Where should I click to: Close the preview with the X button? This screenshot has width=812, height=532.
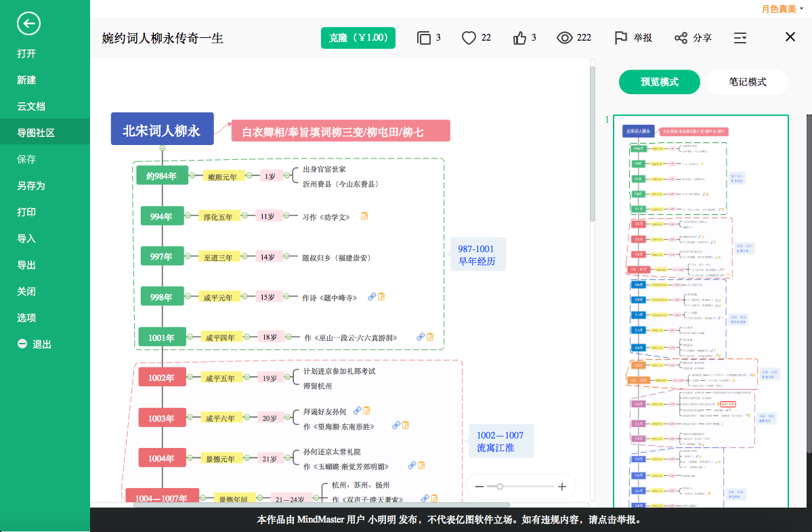790,37
